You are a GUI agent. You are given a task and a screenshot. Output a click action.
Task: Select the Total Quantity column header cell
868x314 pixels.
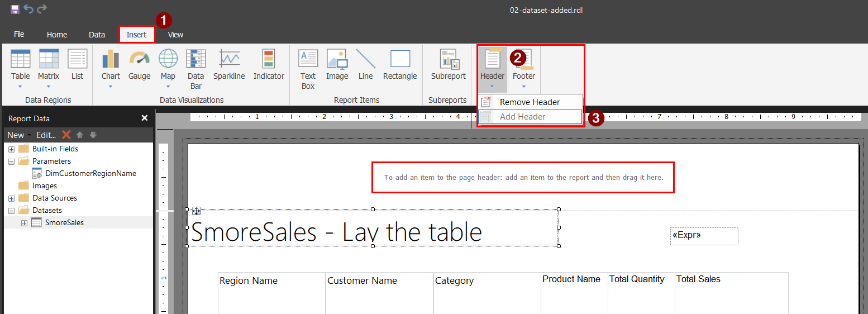(641, 293)
